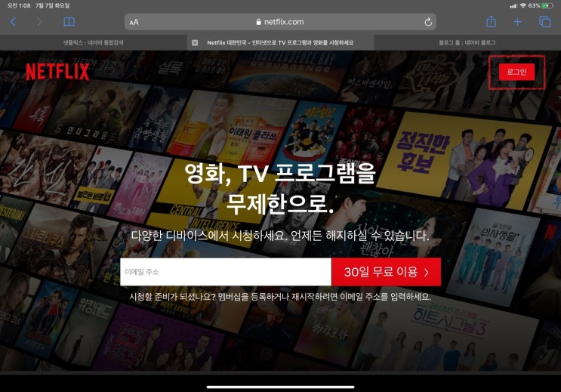Reload the netflix.com page
561x392 pixels.
tap(428, 22)
